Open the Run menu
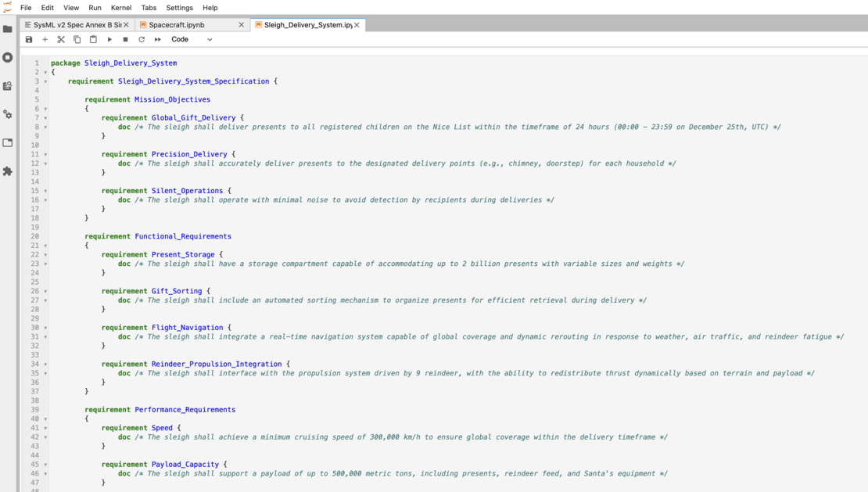868x492 pixels. 95,8
